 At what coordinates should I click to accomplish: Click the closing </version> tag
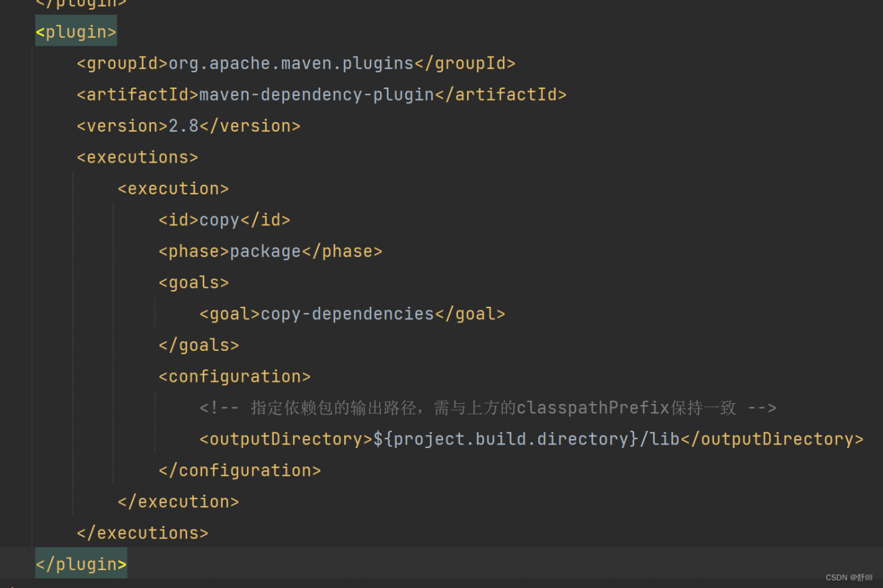click(250, 126)
